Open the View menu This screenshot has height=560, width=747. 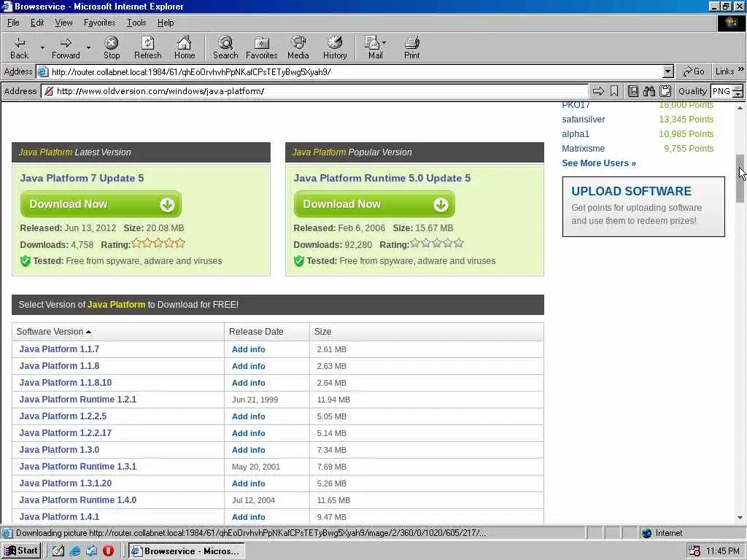click(x=63, y=23)
